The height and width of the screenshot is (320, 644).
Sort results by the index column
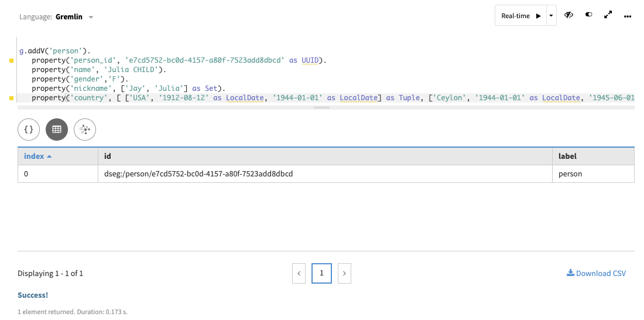click(x=37, y=156)
